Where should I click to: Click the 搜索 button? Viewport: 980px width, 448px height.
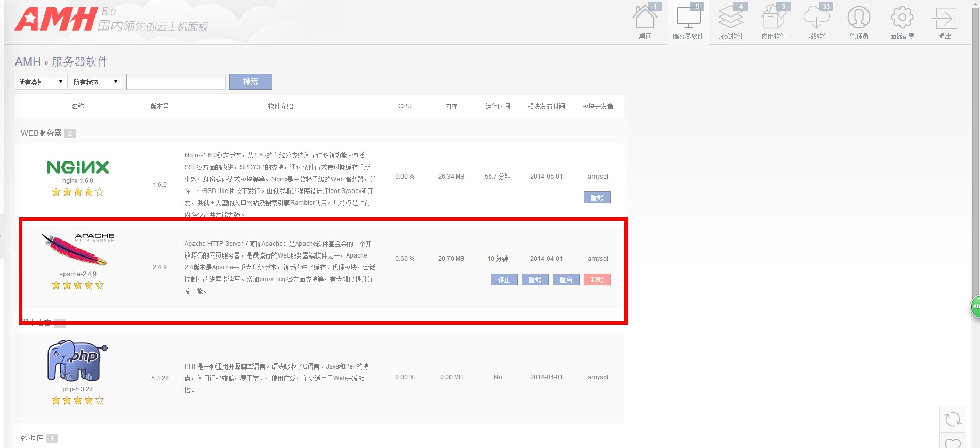(250, 82)
